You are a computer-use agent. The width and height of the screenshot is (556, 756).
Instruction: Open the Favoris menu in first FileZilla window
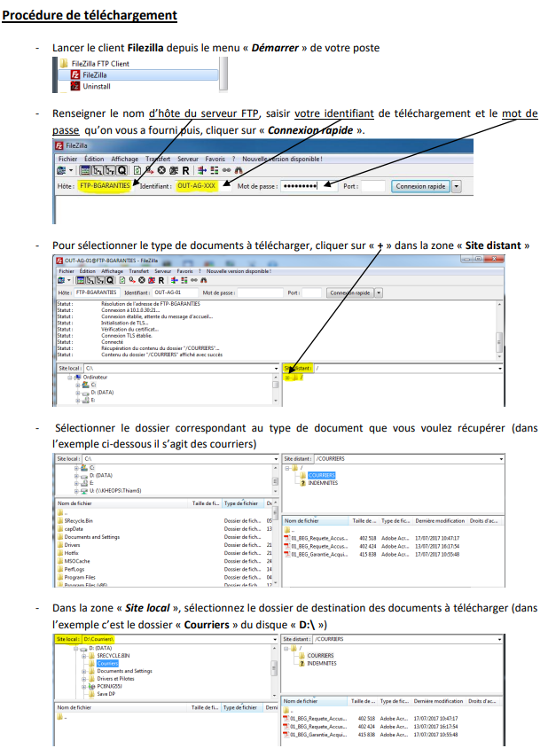[x=215, y=159]
